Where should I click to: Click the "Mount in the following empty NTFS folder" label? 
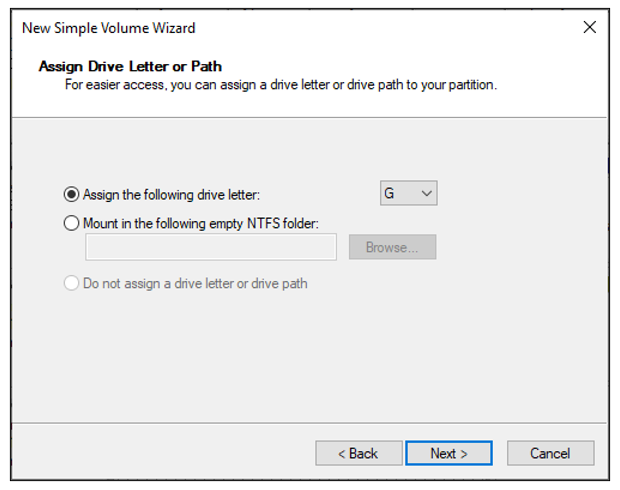(201, 224)
